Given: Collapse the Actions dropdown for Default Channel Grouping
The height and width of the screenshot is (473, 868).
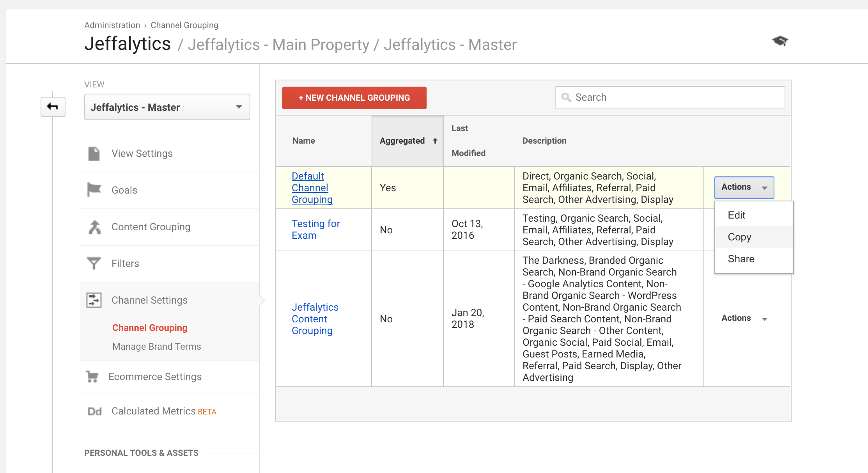Looking at the screenshot, I should tap(744, 187).
